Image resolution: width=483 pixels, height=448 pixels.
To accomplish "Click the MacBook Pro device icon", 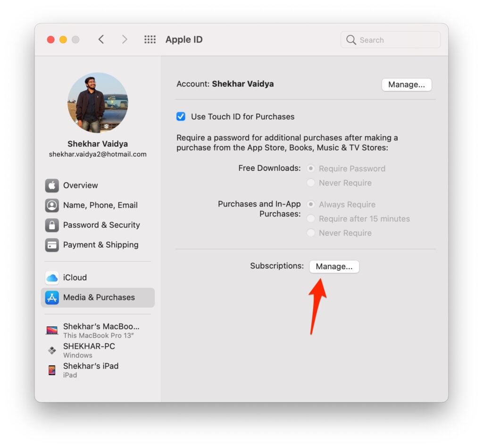I will [52, 331].
